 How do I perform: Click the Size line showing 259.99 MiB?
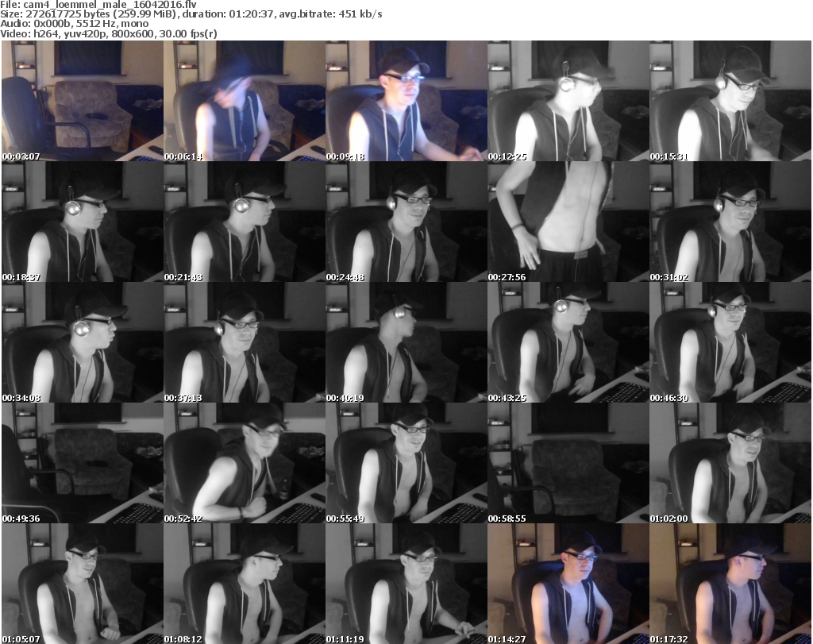191,14
